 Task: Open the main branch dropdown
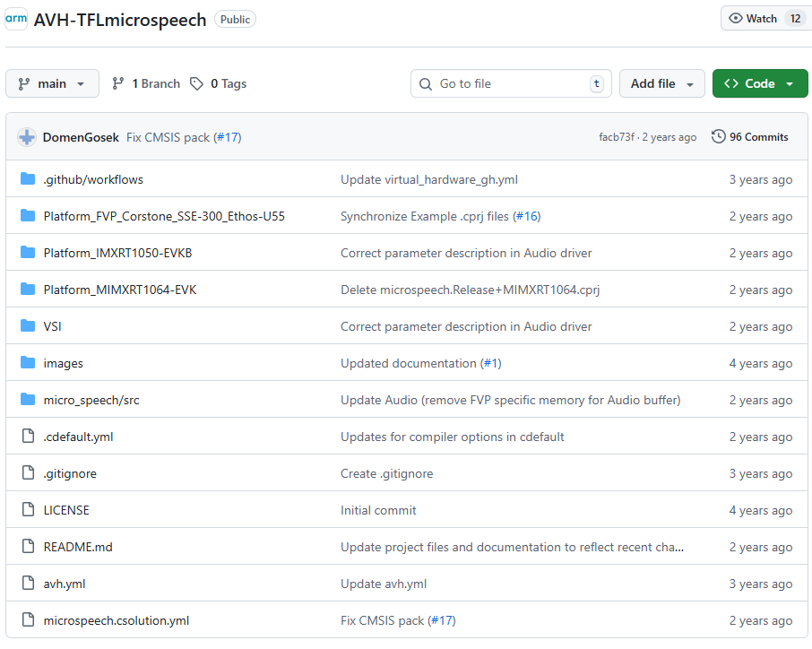click(x=52, y=83)
